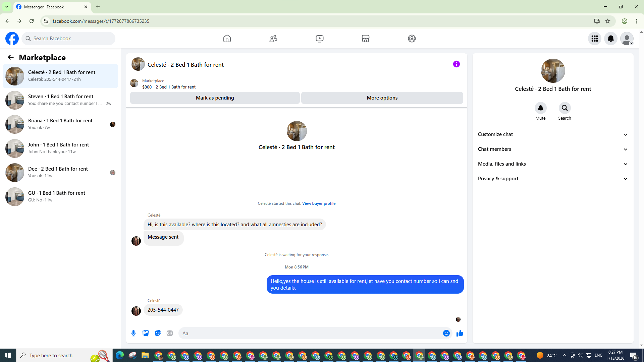644x362 pixels.
Task: Mute this conversation
Action: pyautogui.click(x=540, y=108)
